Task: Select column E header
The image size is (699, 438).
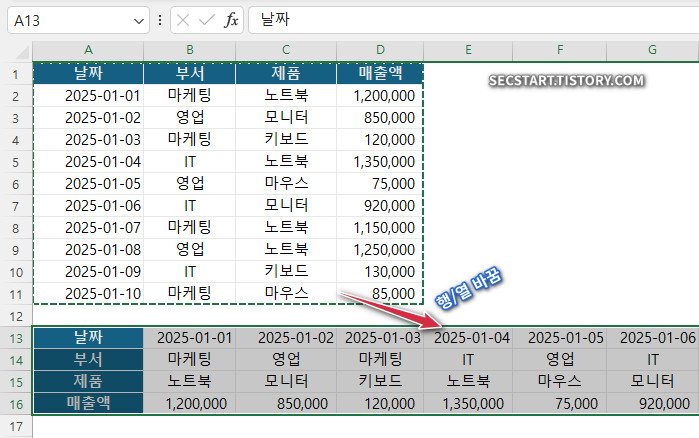Action: click(468, 50)
